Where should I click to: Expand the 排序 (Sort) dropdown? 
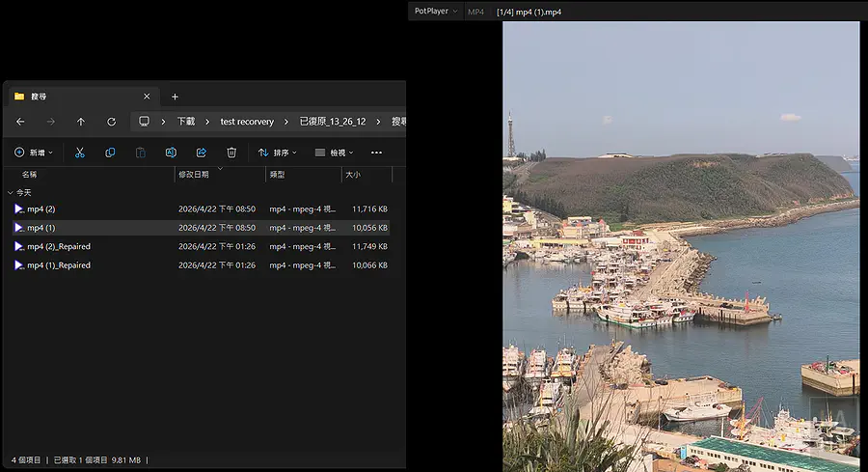coord(278,153)
